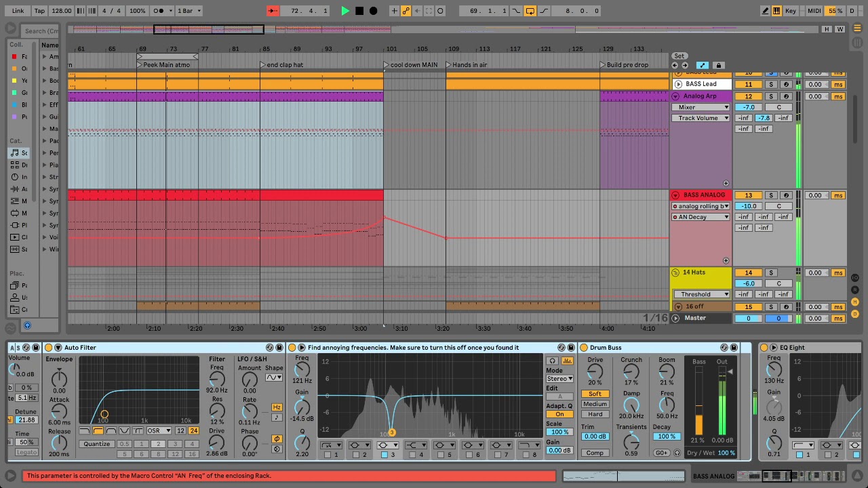Open the LFO Shape waveform dropdown
Screen dimensions: 868x488
[274, 378]
